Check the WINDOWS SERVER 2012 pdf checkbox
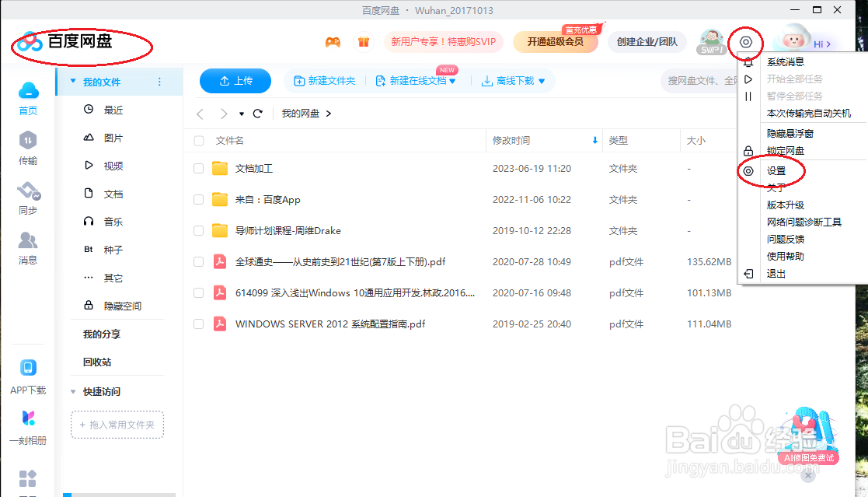This screenshot has height=497, width=868. [x=199, y=324]
